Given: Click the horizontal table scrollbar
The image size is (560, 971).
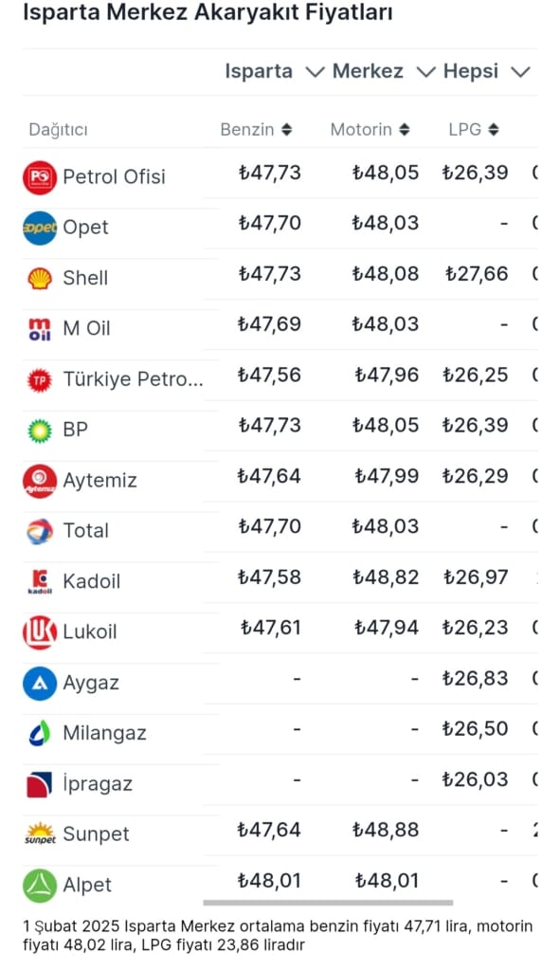Looking at the screenshot, I should 328,903.
